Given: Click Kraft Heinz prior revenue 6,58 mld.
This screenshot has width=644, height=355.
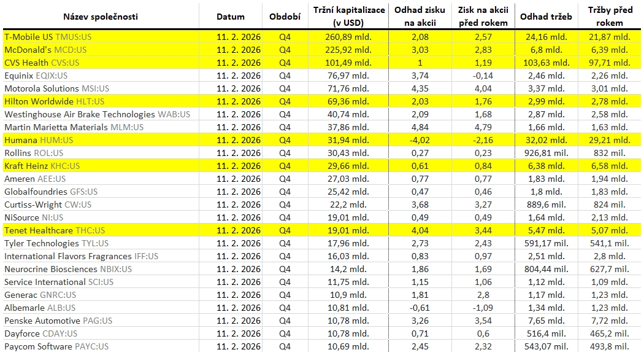Looking at the screenshot, I should click(610, 166).
